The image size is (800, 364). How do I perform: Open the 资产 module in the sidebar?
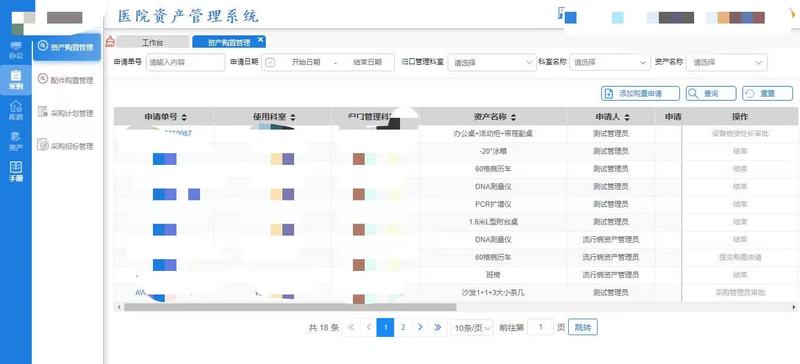click(x=16, y=141)
